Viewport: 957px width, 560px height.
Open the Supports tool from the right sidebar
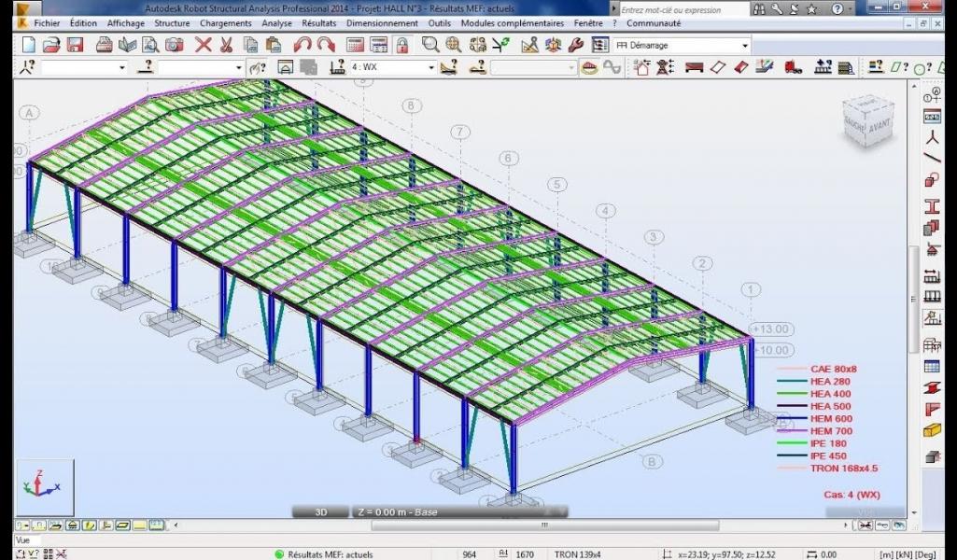click(931, 250)
